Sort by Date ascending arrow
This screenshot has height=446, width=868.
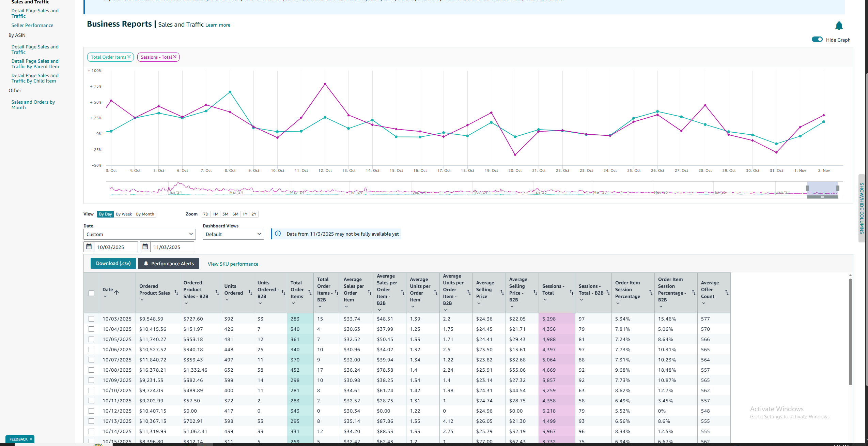coord(117,292)
